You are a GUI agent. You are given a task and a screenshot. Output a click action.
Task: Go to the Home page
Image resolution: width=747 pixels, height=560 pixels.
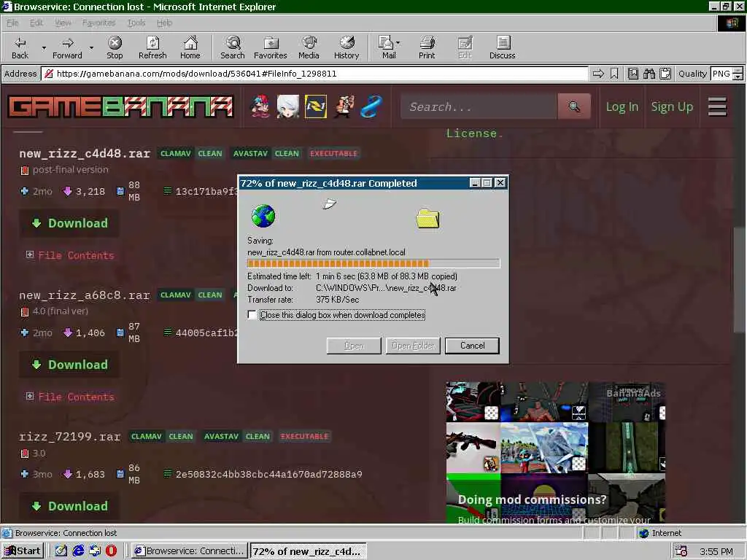click(190, 47)
